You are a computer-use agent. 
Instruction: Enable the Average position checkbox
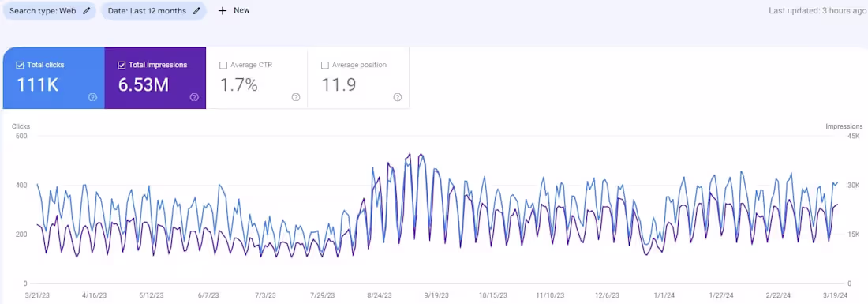click(325, 66)
